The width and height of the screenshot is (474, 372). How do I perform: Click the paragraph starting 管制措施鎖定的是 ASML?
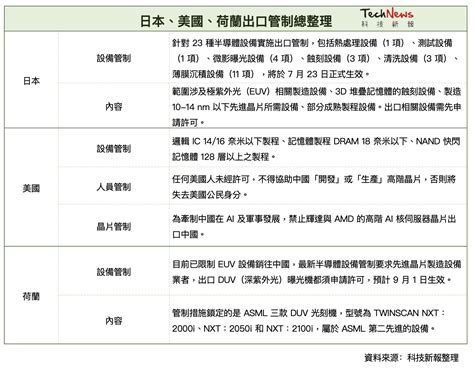[309, 321]
